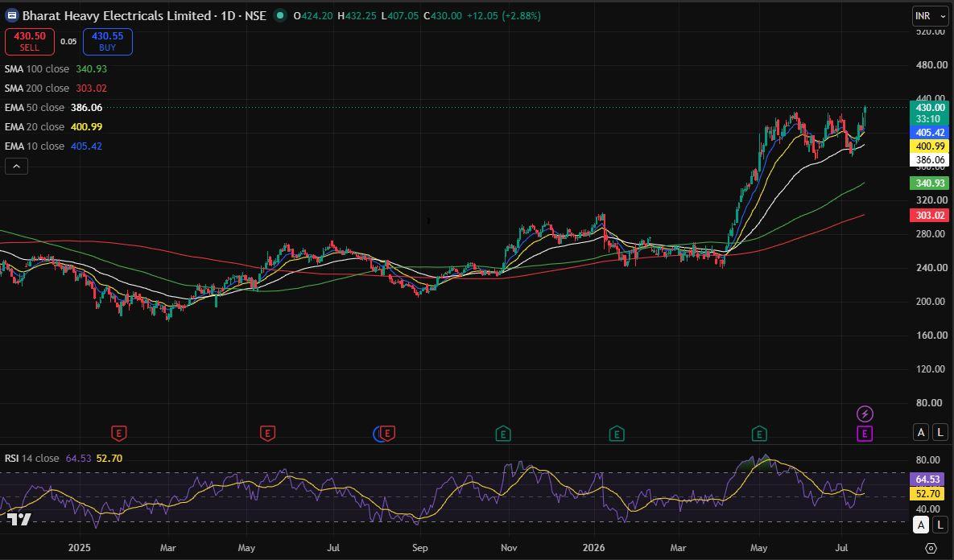Screen dimensions: 954x560
Task: Click the green earnings marker near November 2025
Action: pyautogui.click(x=502, y=434)
